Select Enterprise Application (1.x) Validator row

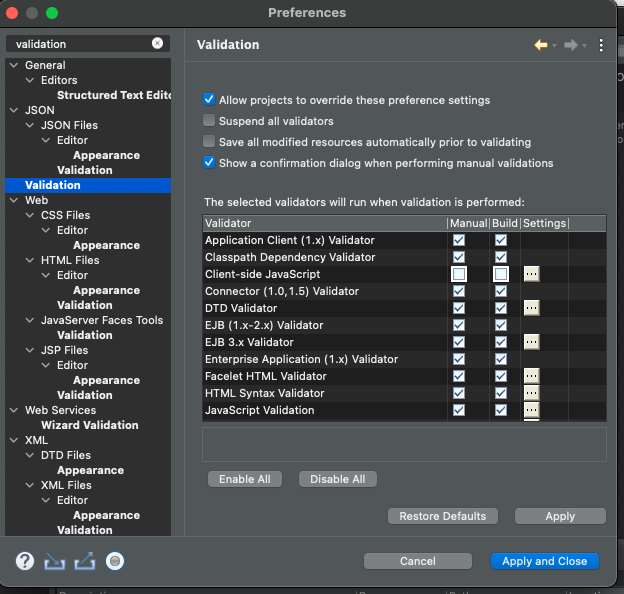tap(404, 359)
